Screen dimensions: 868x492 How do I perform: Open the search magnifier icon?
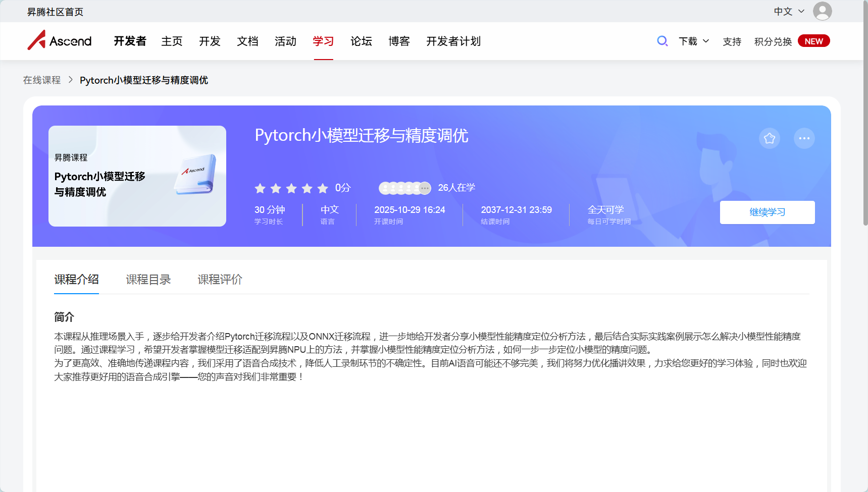[662, 41]
